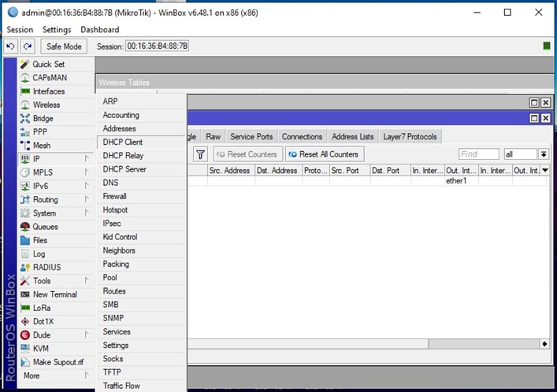This screenshot has width=557, height=392.
Task: Switch to the Address Lists tab
Action: pyautogui.click(x=353, y=137)
